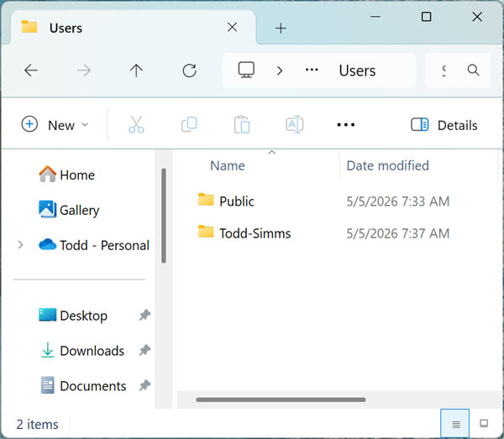The width and height of the screenshot is (504, 439).
Task: Switch to the details list view button
Action: pyautogui.click(x=454, y=424)
